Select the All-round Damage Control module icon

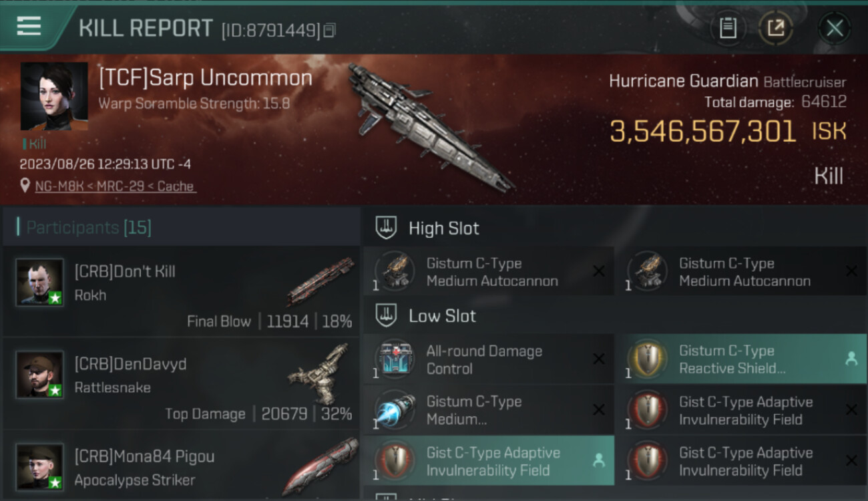tap(395, 359)
